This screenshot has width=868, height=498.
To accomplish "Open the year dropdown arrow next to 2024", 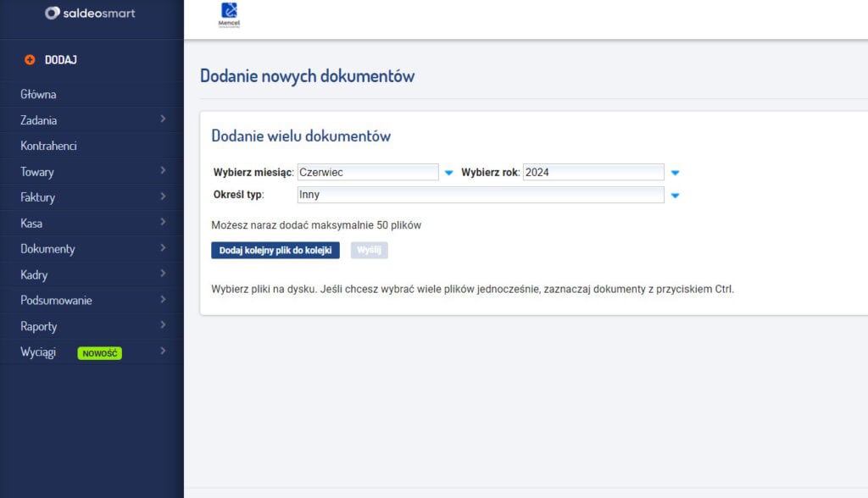I will (676, 173).
